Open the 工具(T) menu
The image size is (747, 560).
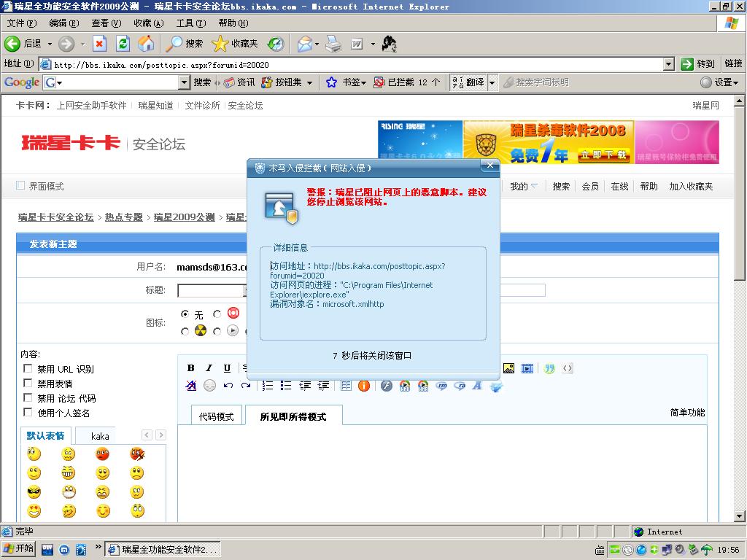(x=191, y=23)
